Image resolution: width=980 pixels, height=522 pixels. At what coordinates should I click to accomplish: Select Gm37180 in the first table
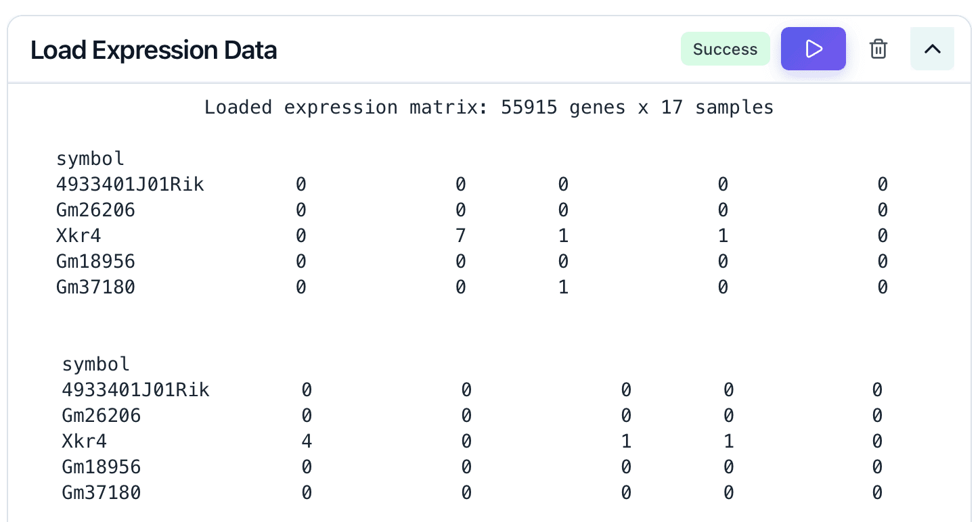coord(95,287)
